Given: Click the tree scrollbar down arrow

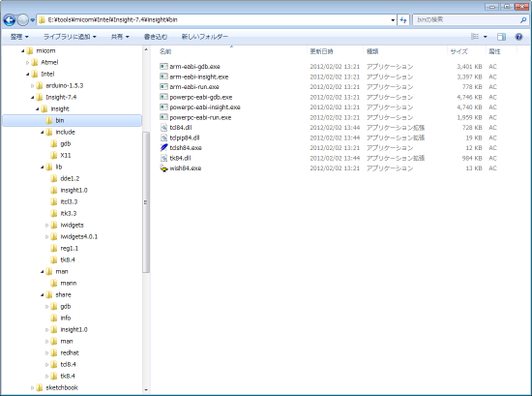Looking at the screenshot, I should 146,389.
